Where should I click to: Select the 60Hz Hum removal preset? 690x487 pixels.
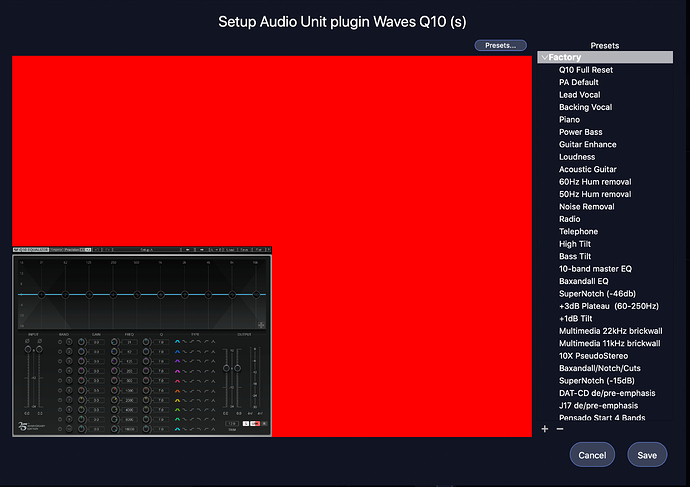click(x=595, y=182)
